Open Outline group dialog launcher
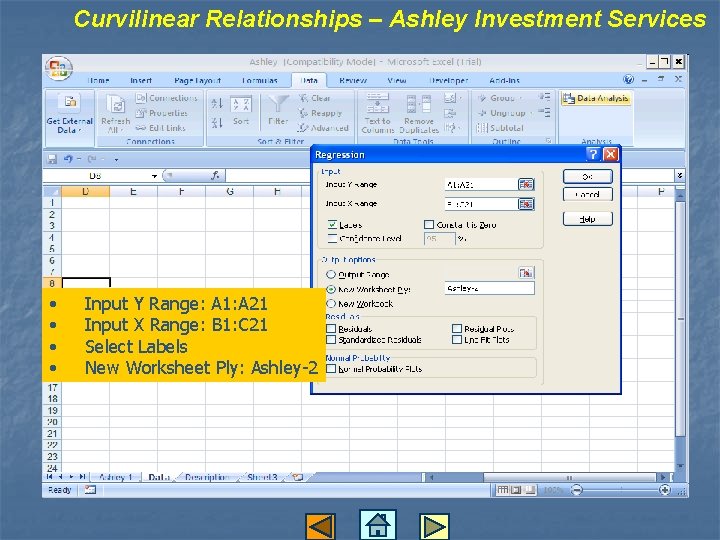The width and height of the screenshot is (720, 540). [549, 141]
